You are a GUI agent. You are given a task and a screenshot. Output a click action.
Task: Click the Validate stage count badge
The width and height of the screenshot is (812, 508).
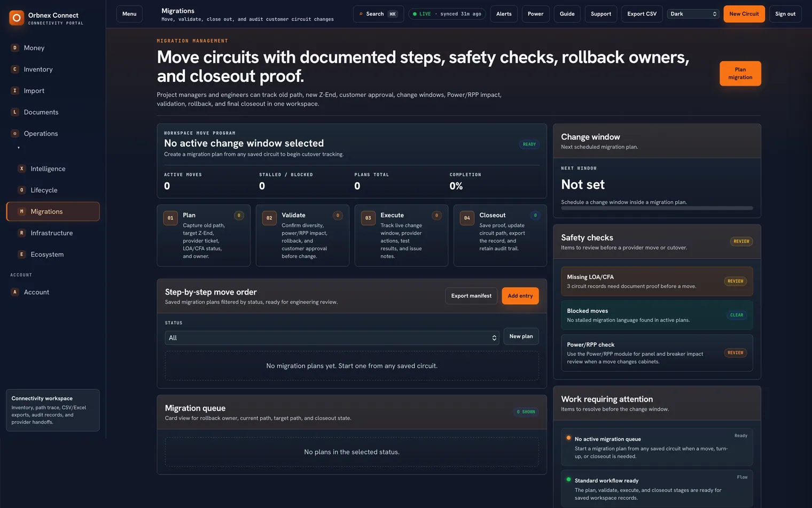coord(338,215)
